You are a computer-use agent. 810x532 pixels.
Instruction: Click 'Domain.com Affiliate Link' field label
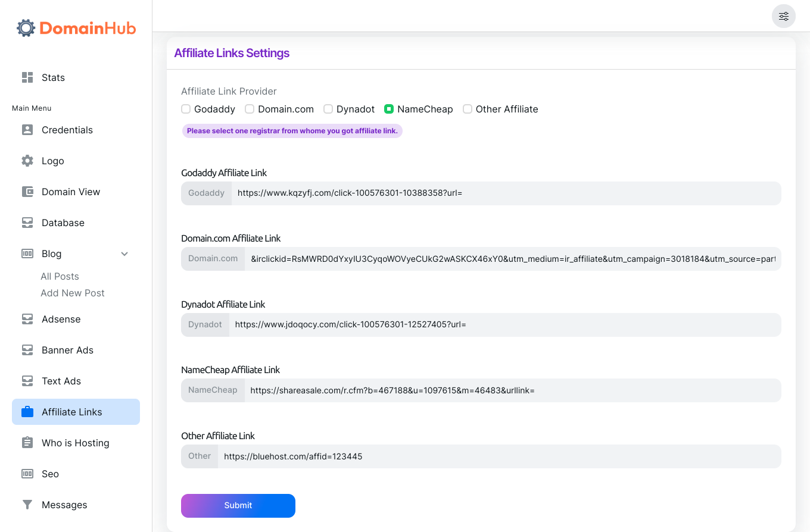point(231,239)
